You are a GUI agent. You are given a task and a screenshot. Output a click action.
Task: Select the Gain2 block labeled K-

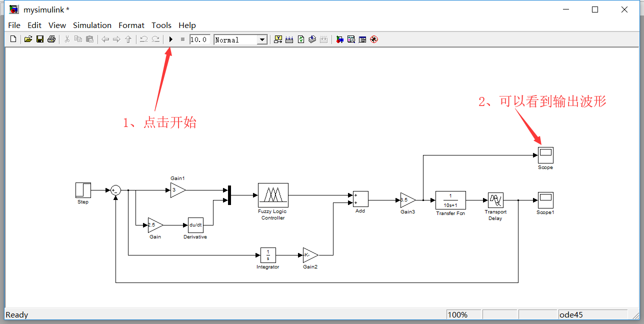pyautogui.click(x=310, y=255)
